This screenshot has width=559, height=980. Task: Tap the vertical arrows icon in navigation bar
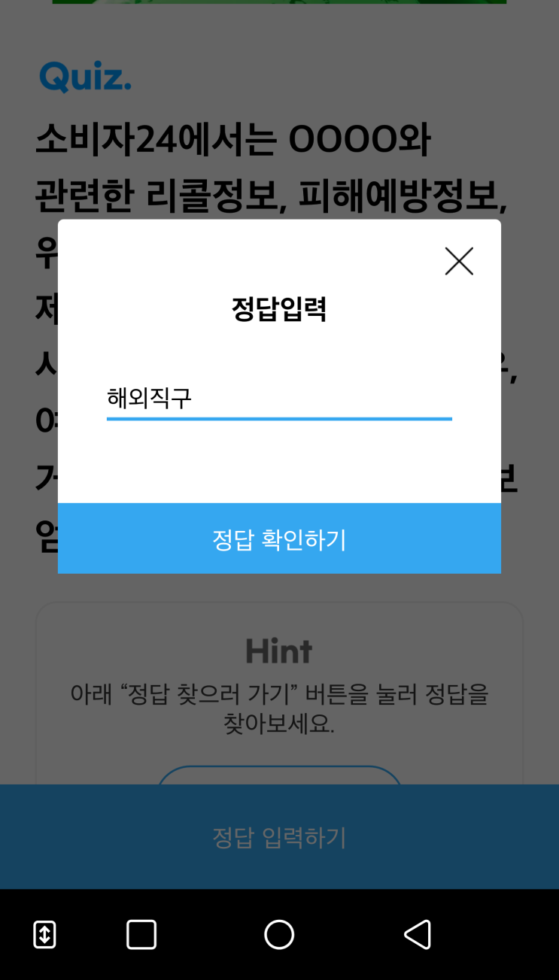(x=45, y=934)
